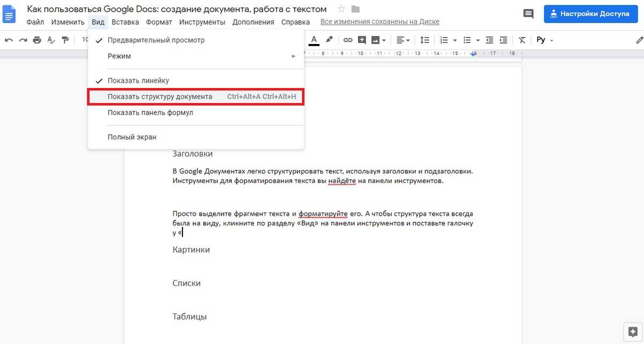Click the Explore button in the bottom corner
This screenshot has width=644, height=344.
tap(632, 331)
